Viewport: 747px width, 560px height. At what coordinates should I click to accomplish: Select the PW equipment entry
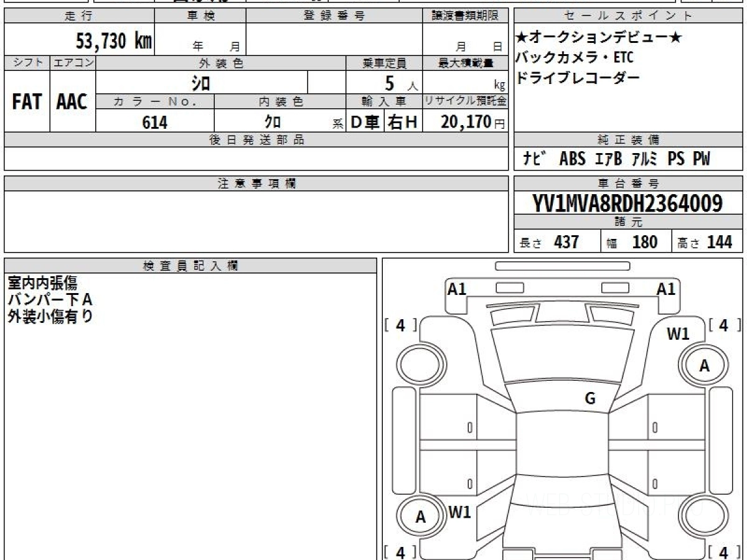click(702, 159)
